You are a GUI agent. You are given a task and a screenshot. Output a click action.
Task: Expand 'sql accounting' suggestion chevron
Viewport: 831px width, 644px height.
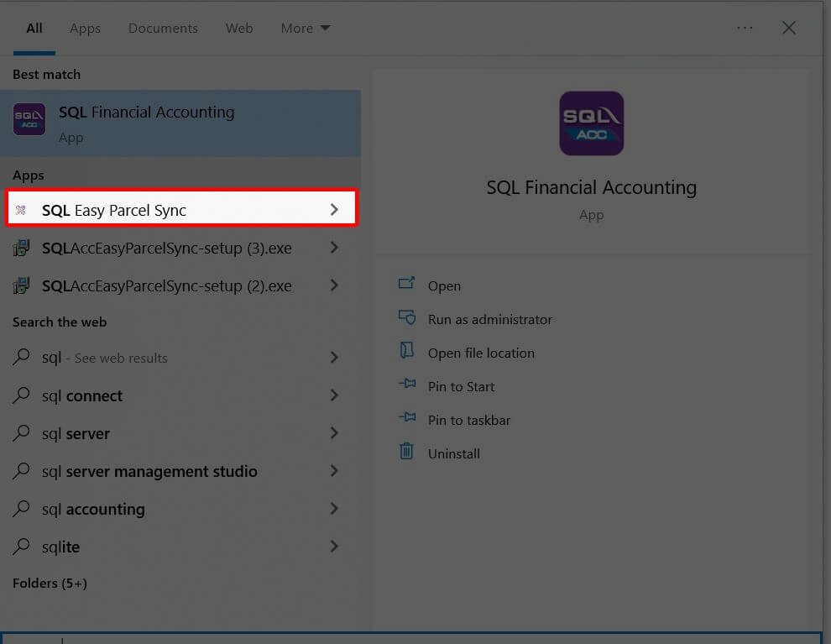tap(334, 508)
